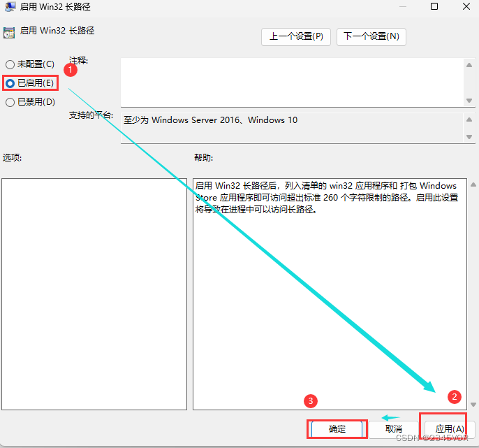Cancel with the 取消 button
This screenshot has height=448, width=479.
click(x=394, y=429)
